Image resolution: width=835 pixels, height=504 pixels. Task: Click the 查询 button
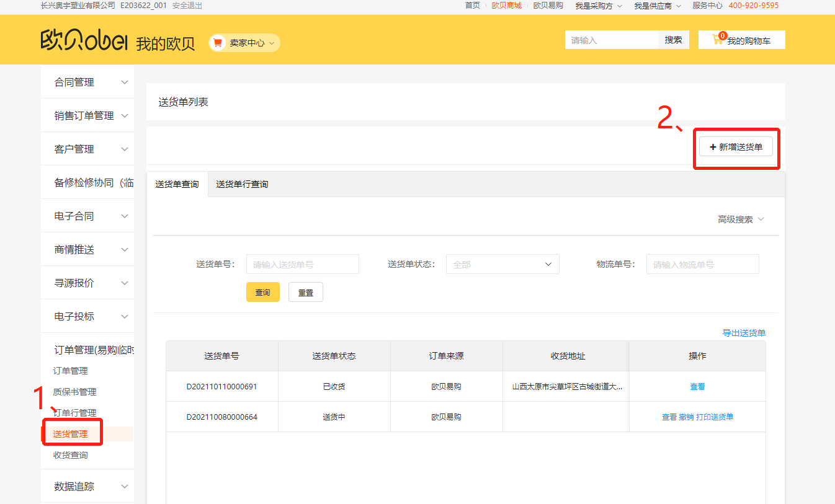263,292
